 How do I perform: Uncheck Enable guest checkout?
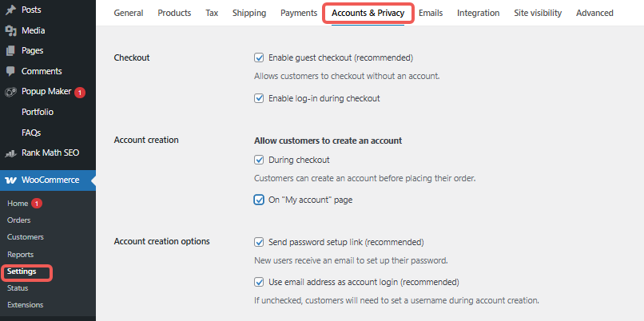pos(259,57)
